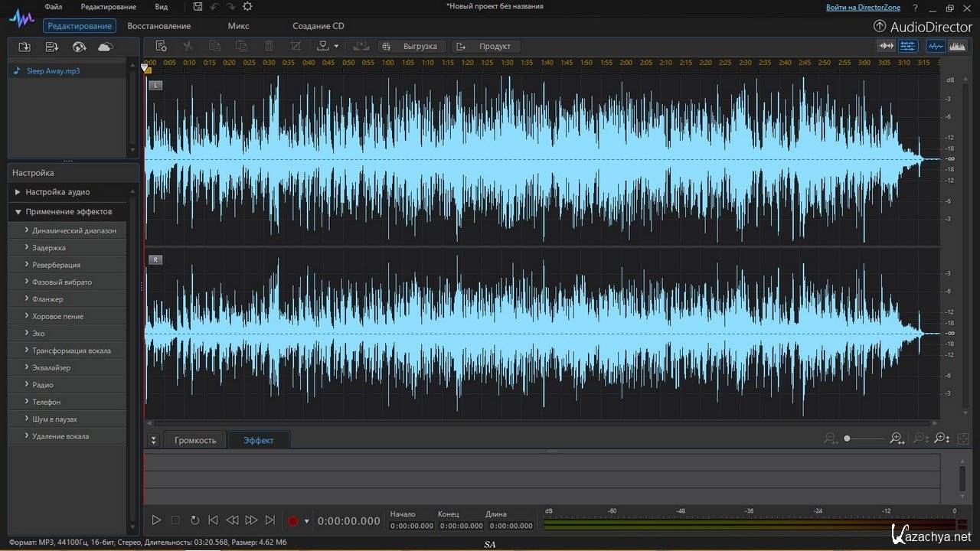The width and height of the screenshot is (980, 551).
Task: Click the Войти на DirectorZone link
Action: (x=864, y=8)
